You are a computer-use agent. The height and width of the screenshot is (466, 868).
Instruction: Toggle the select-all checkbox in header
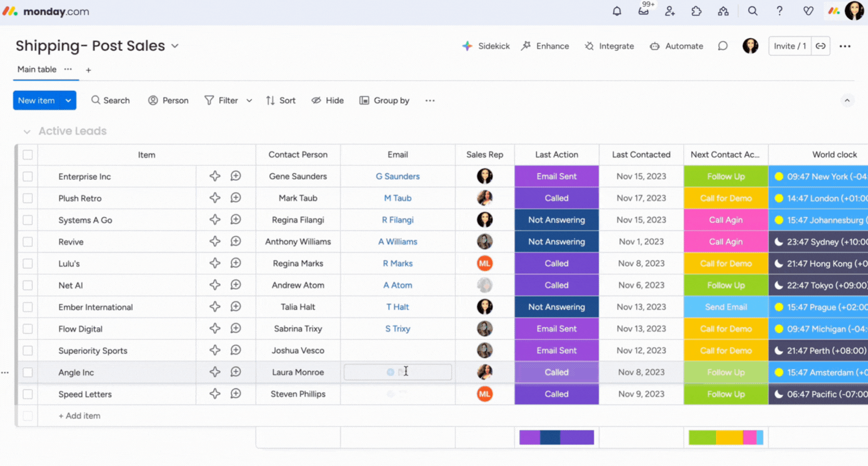[28, 154]
